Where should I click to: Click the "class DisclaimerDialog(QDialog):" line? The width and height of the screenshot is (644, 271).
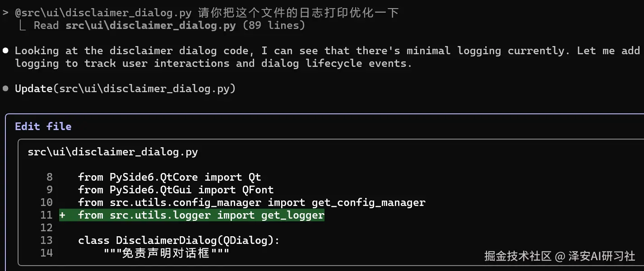tap(179, 240)
